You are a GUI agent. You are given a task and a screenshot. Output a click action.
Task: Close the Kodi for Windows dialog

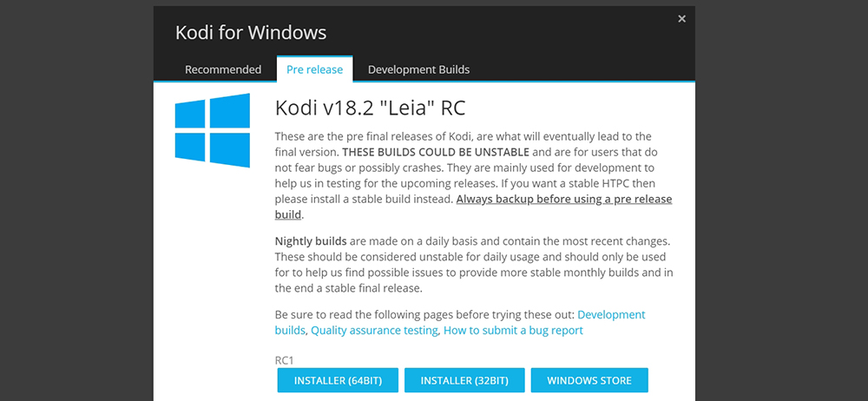[x=681, y=19]
